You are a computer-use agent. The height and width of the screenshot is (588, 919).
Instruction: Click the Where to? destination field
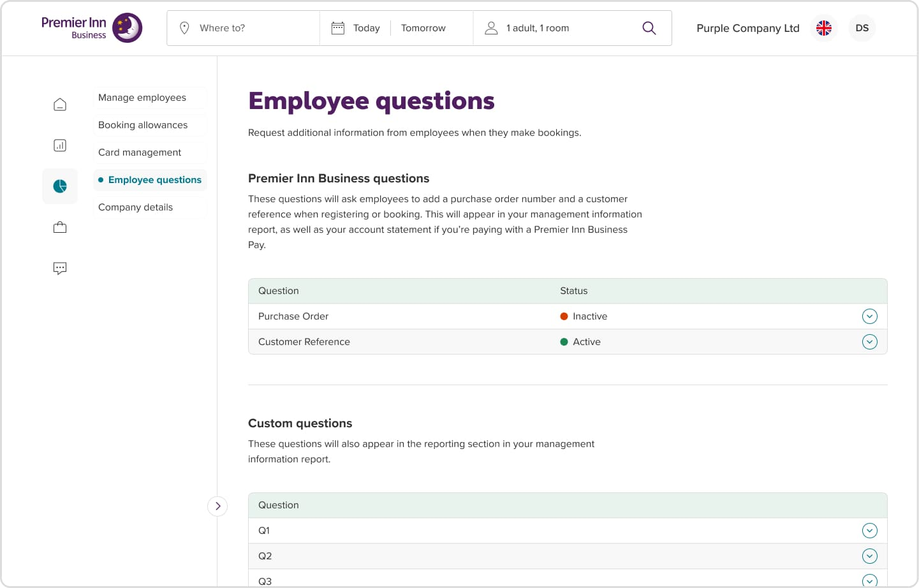(x=244, y=28)
